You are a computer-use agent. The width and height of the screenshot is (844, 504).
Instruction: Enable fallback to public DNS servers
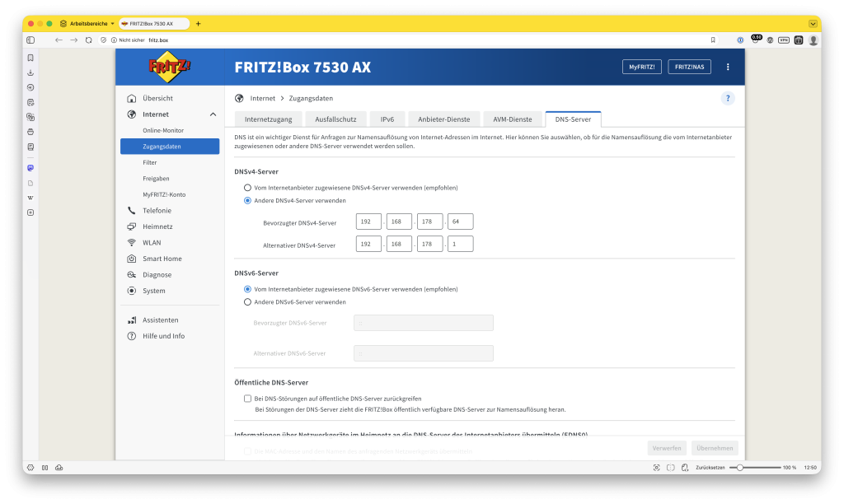[x=247, y=398]
